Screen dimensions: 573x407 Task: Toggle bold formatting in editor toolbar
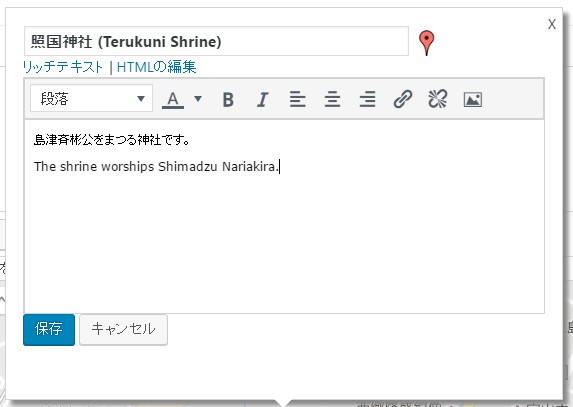point(228,99)
